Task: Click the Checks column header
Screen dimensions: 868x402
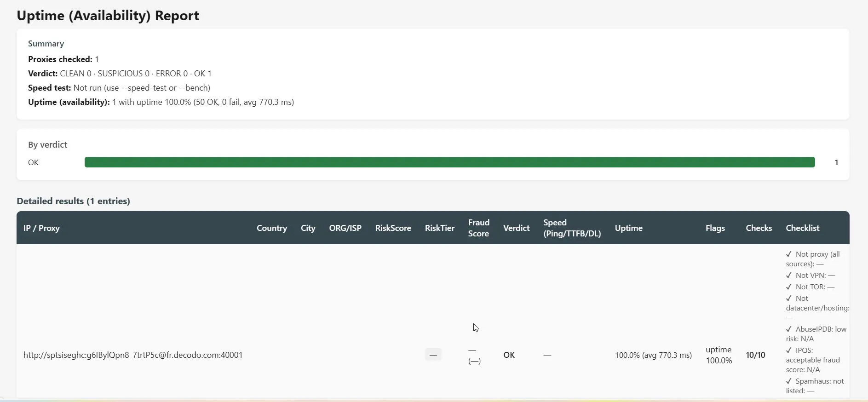Action: pyautogui.click(x=759, y=228)
